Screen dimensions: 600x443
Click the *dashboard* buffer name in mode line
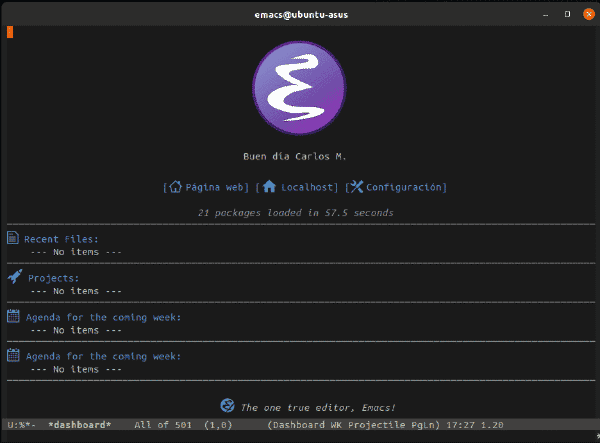point(80,425)
